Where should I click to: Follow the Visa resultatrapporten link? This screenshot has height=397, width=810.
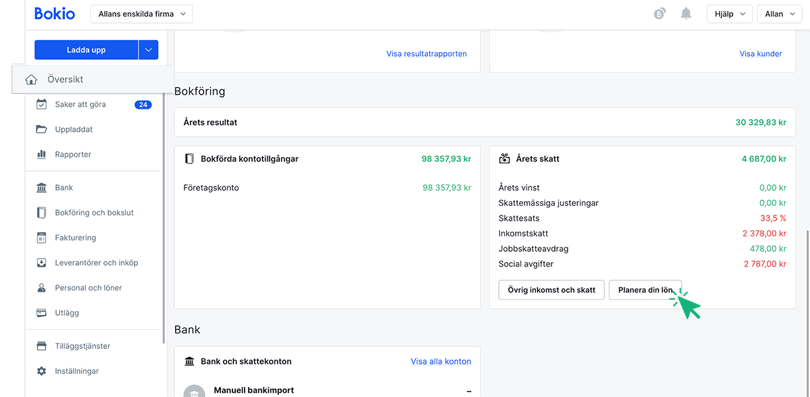427,54
